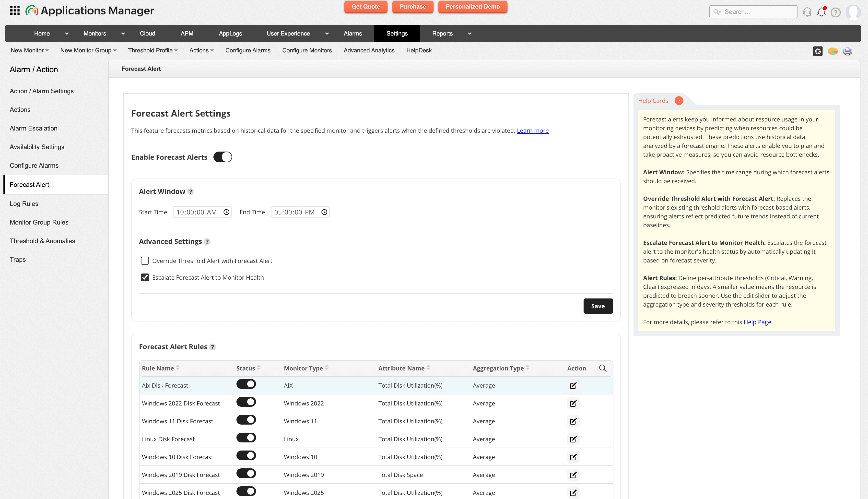Click the Get Quote button
868x499 pixels.
click(366, 7)
